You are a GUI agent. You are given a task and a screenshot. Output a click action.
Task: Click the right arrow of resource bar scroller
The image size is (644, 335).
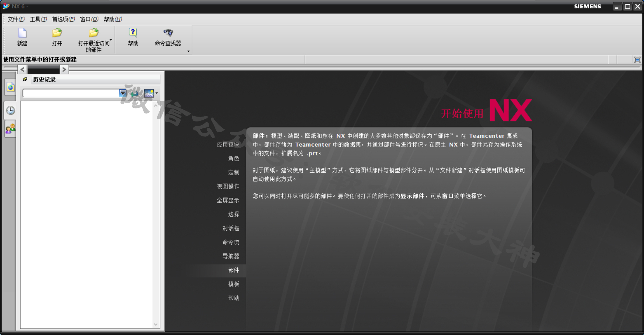pyautogui.click(x=64, y=69)
